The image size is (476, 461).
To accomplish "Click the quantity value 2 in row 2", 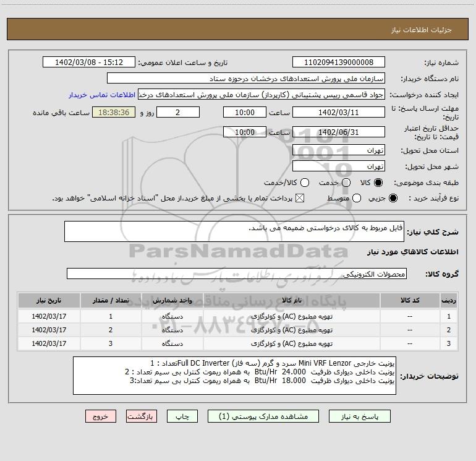I will [111, 330].
